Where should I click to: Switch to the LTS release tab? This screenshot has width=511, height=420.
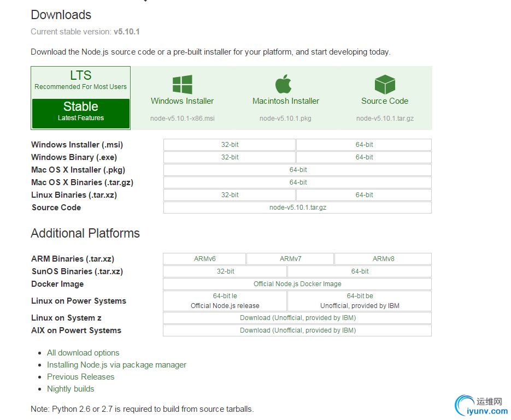pyautogui.click(x=81, y=80)
